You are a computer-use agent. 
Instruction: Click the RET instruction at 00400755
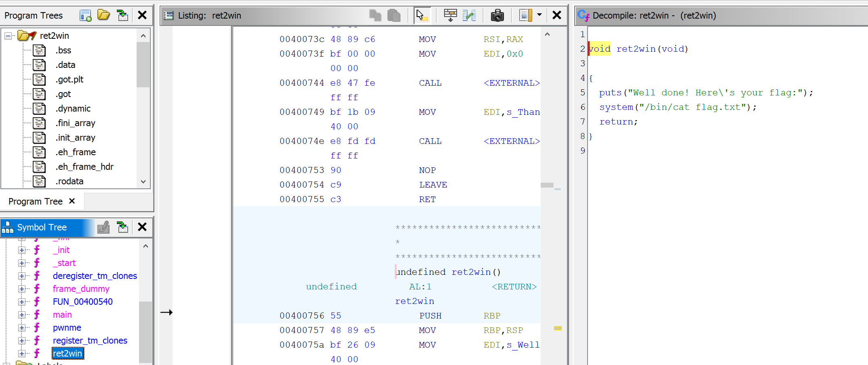tap(427, 199)
